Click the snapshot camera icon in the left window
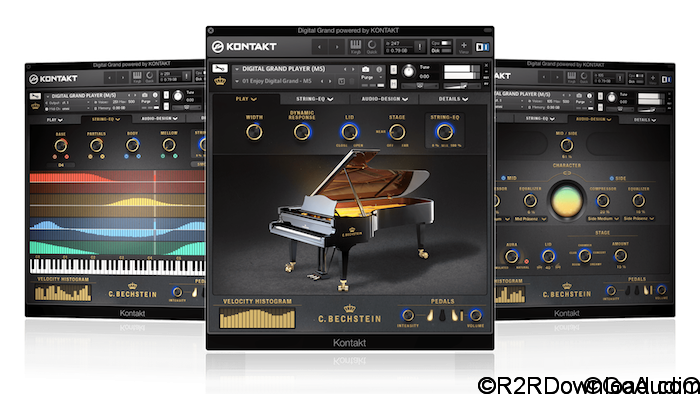Screen dimensions: 700x394 pos(145,95)
